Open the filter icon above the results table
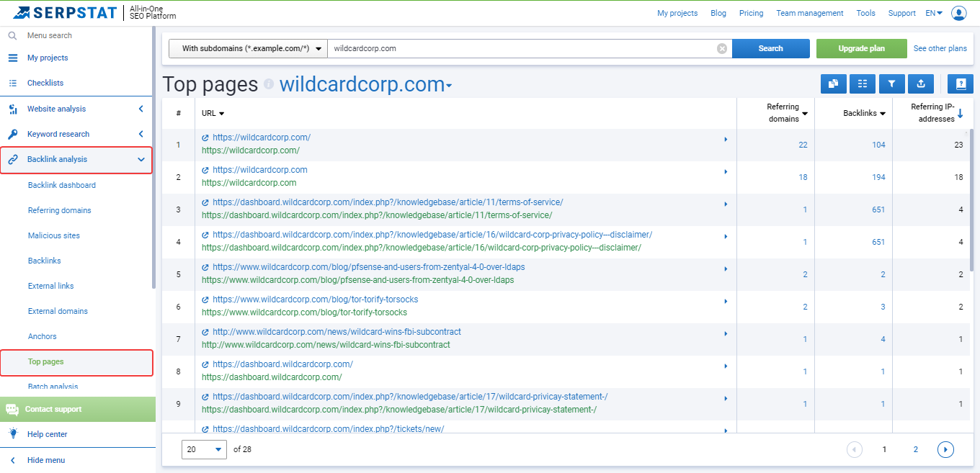Image resolution: width=980 pixels, height=473 pixels. [x=891, y=84]
